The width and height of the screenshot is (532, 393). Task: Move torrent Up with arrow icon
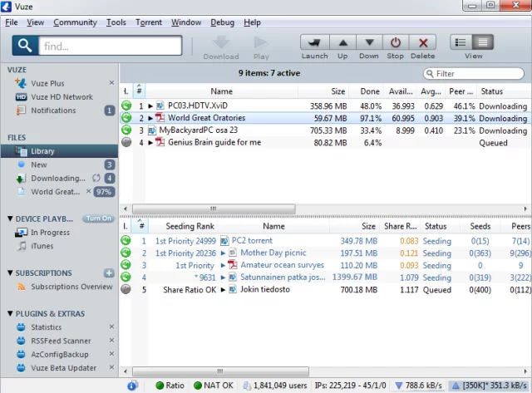tap(342, 43)
